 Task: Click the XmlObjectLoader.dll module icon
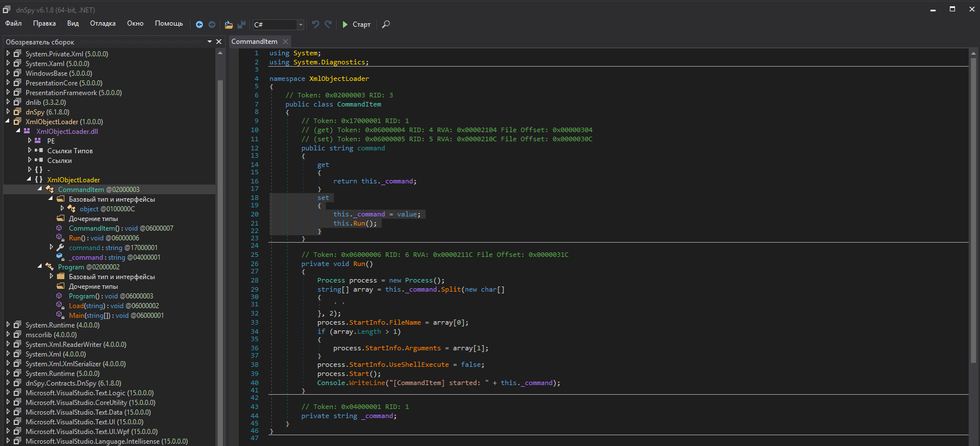click(x=27, y=131)
